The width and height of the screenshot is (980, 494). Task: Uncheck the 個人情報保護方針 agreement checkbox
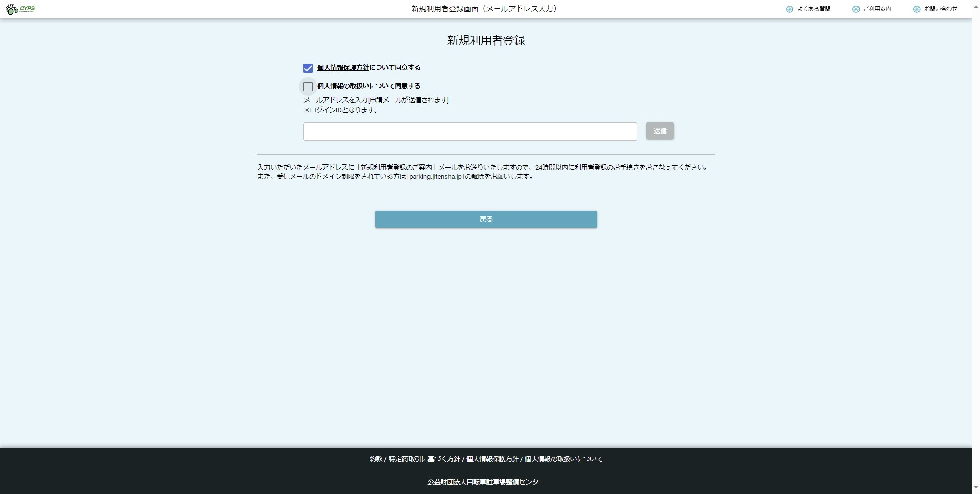click(308, 68)
